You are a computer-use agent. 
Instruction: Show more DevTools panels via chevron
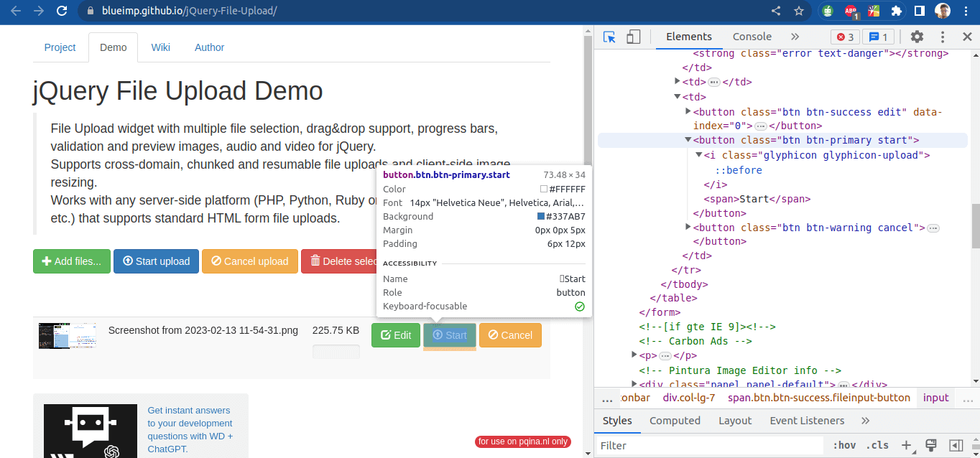(795, 37)
